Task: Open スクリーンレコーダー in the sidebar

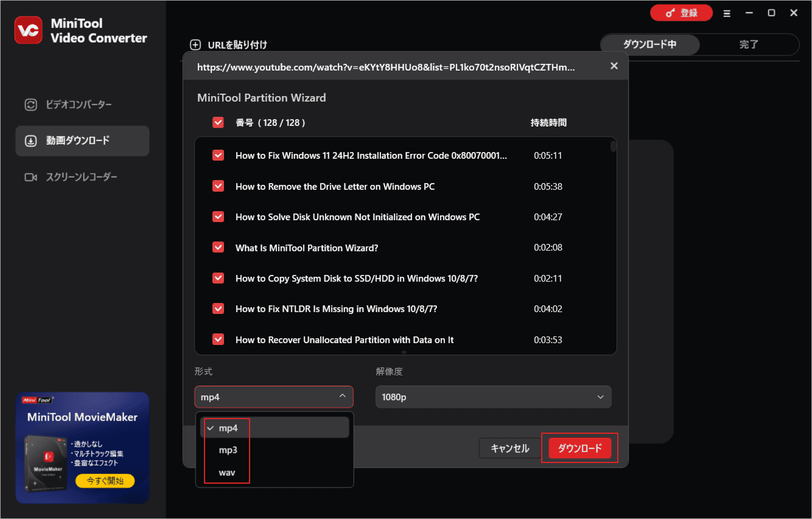Action: 82,177
